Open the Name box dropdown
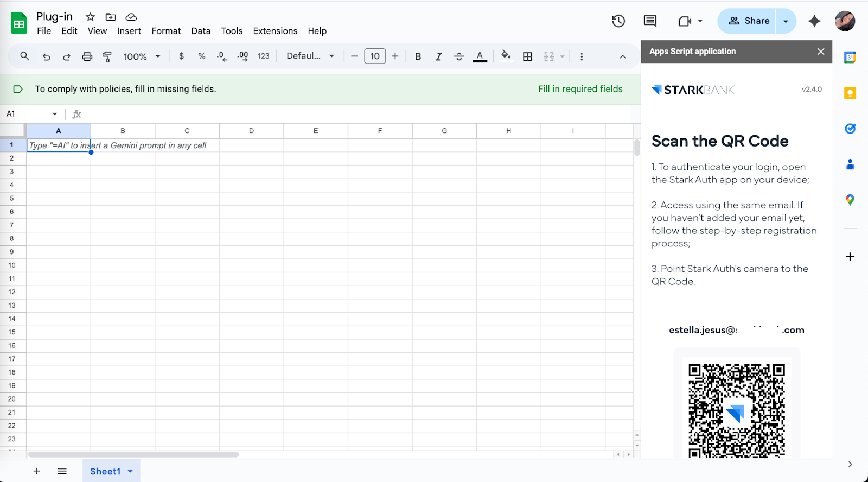 tap(55, 113)
